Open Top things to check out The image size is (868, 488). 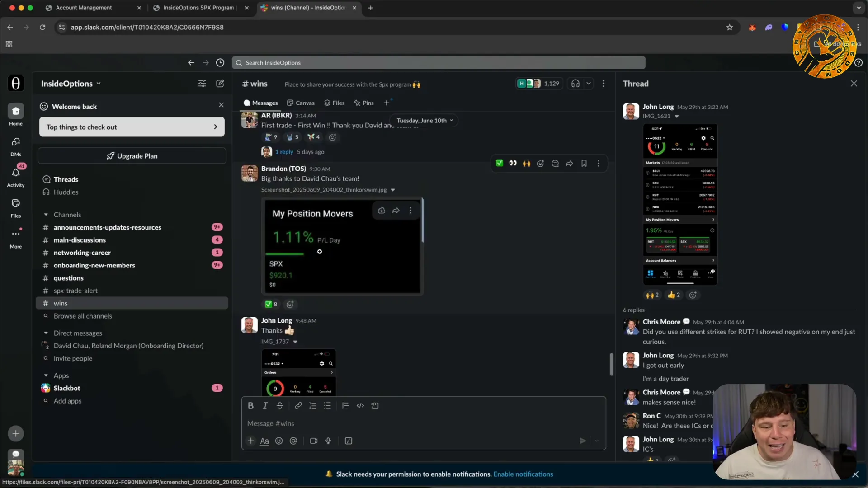(x=132, y=127)
